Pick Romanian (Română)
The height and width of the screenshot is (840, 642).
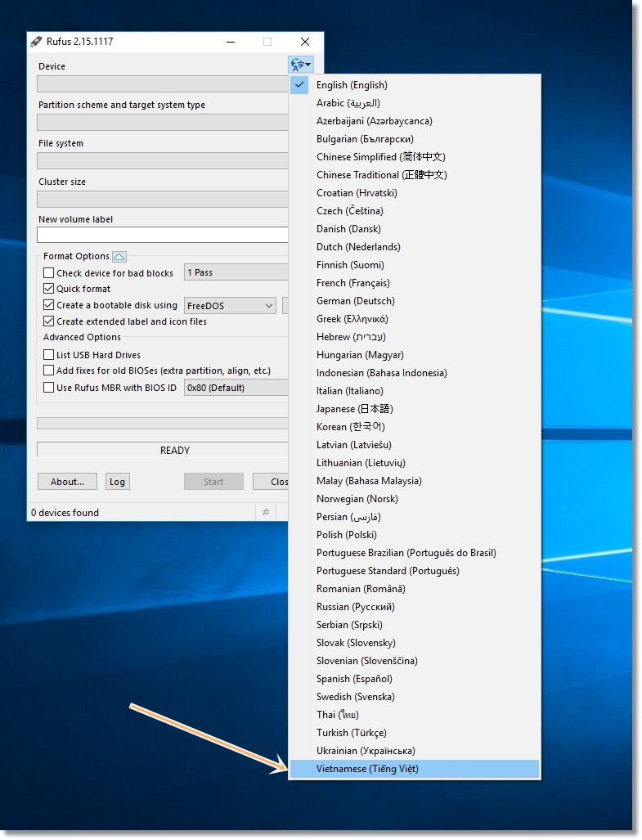click(x=415, y=589)
